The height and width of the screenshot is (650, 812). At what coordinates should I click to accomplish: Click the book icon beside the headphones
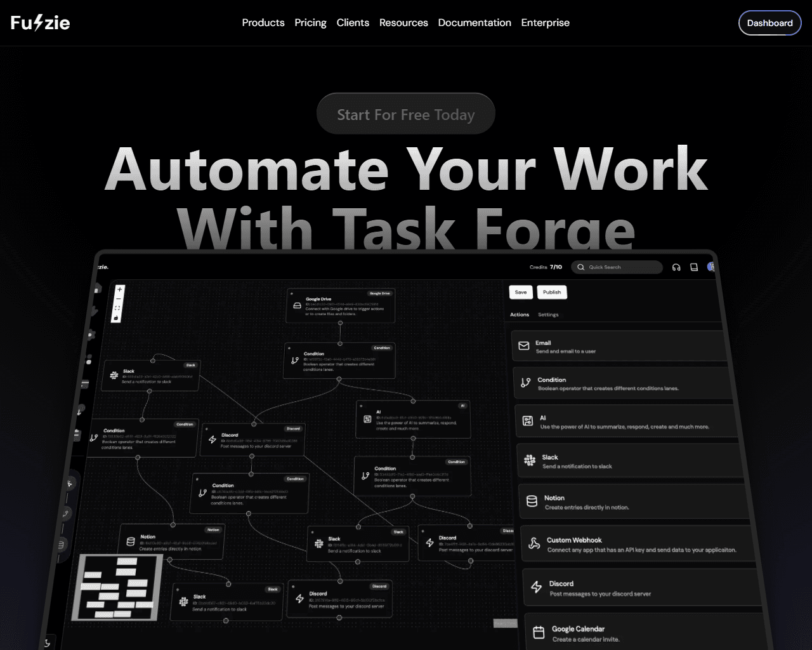pyautogui.click(x=694, y=267)
